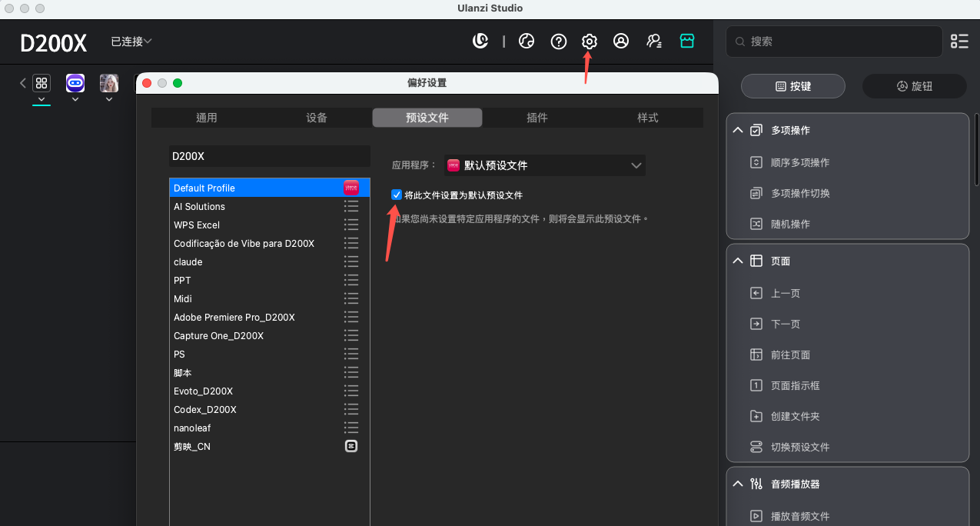Open the 应用程序 dropdown
Viewport: 980px width, 526px height.
(545, 165)
